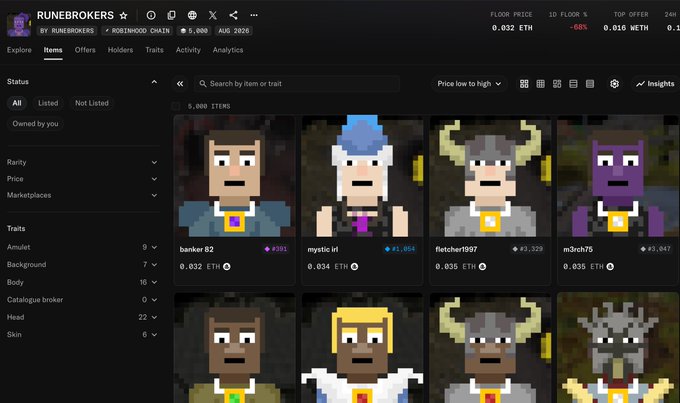The height and width of the screenshot is (403, 680).
Task: Open the collection info icon
Action: tap(151, 15)
